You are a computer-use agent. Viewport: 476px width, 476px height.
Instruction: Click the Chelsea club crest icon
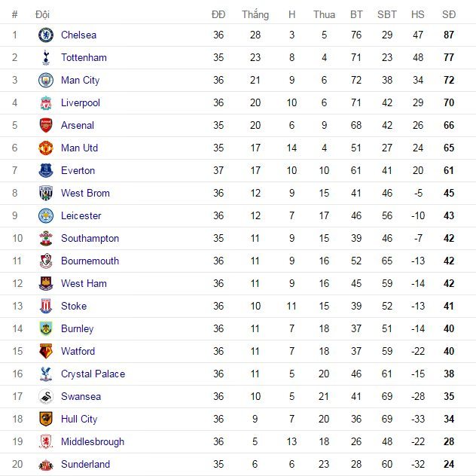pyautogui.click(x=46, y=35)
